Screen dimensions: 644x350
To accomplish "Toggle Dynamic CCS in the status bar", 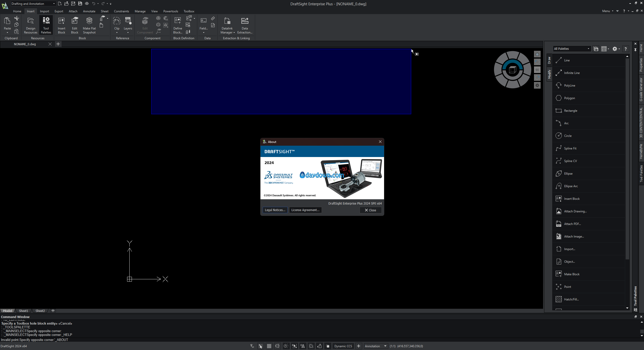I will tap(343, 346).
